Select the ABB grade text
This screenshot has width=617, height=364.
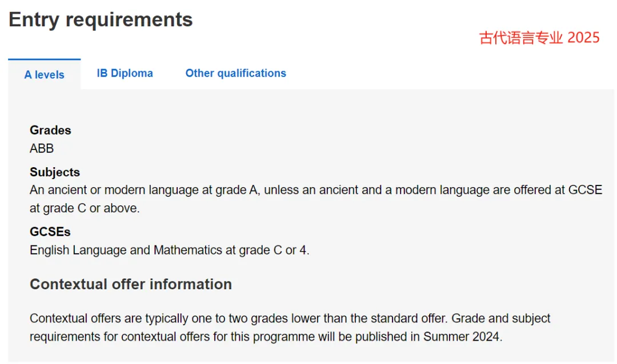[42, 148]
